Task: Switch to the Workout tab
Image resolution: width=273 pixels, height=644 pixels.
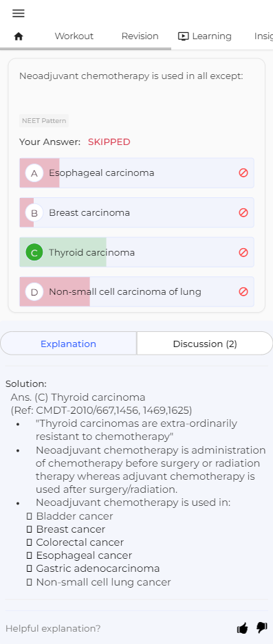Action: pos(74,36)
